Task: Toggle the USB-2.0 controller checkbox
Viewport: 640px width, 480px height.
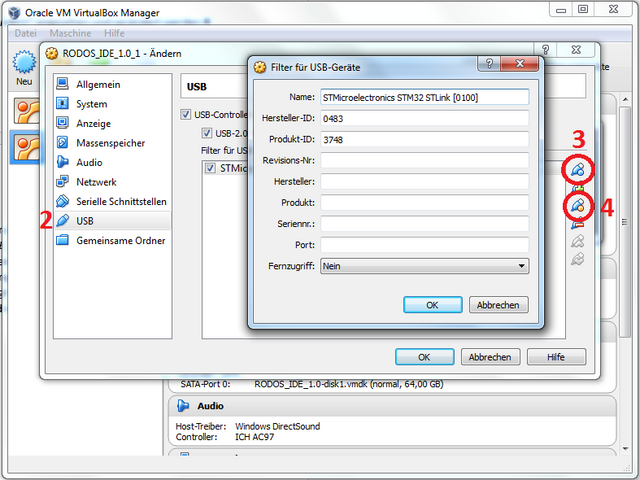Action: pos(207,133)
